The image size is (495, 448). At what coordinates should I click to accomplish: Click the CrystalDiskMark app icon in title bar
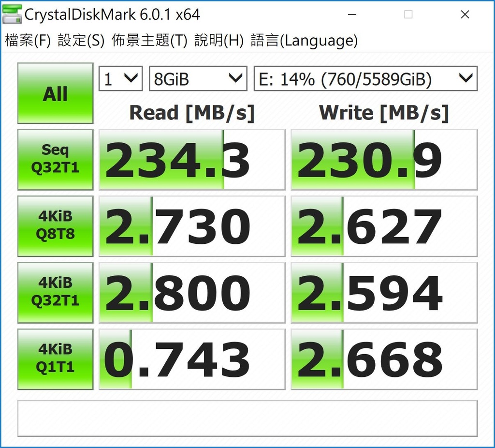[12, 15]
